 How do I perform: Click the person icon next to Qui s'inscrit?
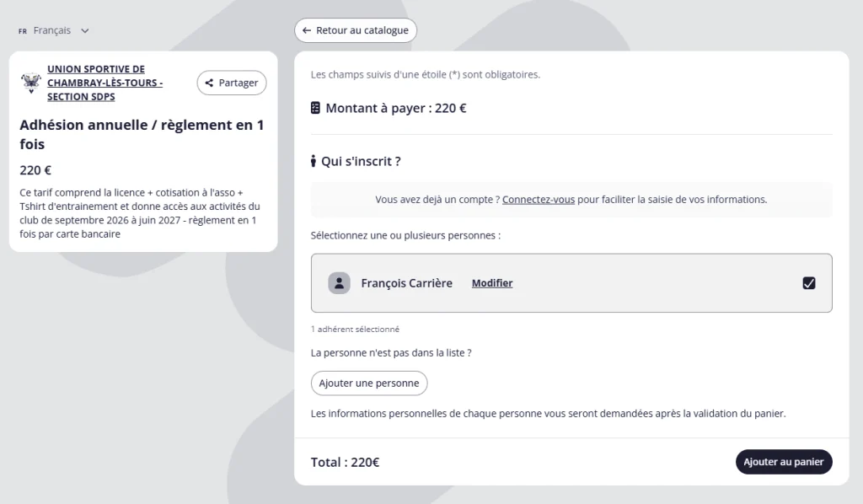tap(314, 161)
